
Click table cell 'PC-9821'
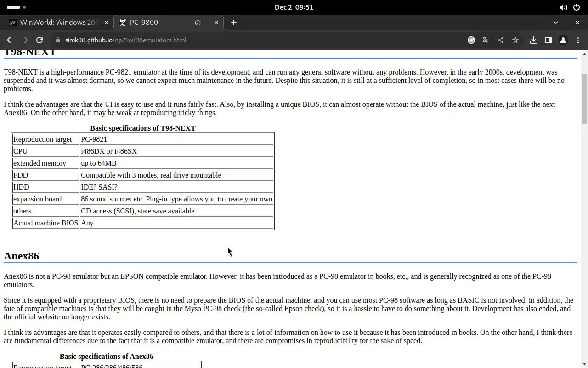point(176,139)
